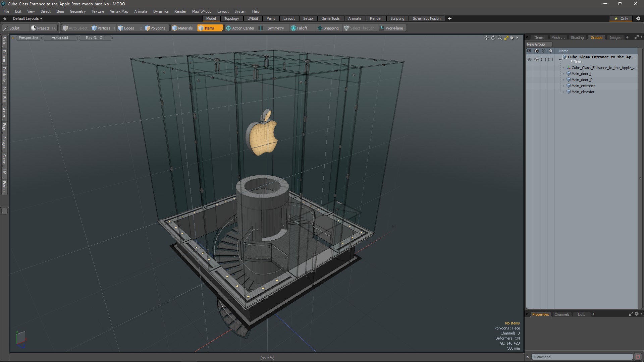Screen dimensions: 644x362
Task: Open the Polygon vertical sidebar tab
Action: point(4,143)
